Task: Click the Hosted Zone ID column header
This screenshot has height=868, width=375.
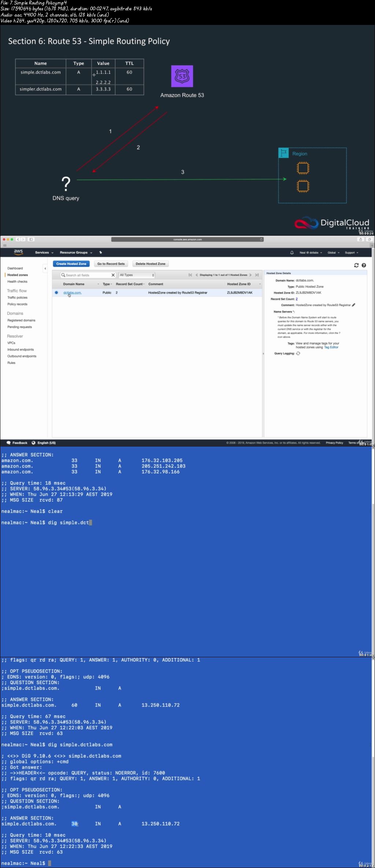Action: 239,284
